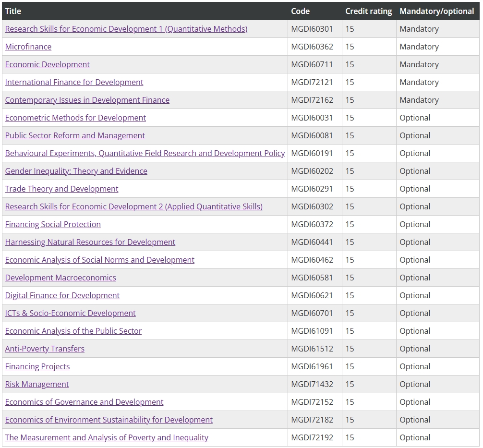Click the Credit rating column header
The width and height of the screenshot is (483, 448).
pyautogui.click(x=368, y=11)
